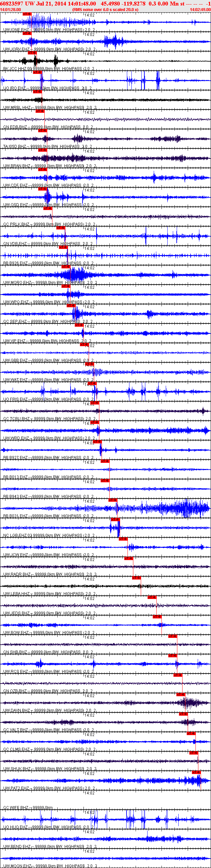Click the 14:02 tick label above UW IONE trace
211x868 pixels.
pos(89,15)
